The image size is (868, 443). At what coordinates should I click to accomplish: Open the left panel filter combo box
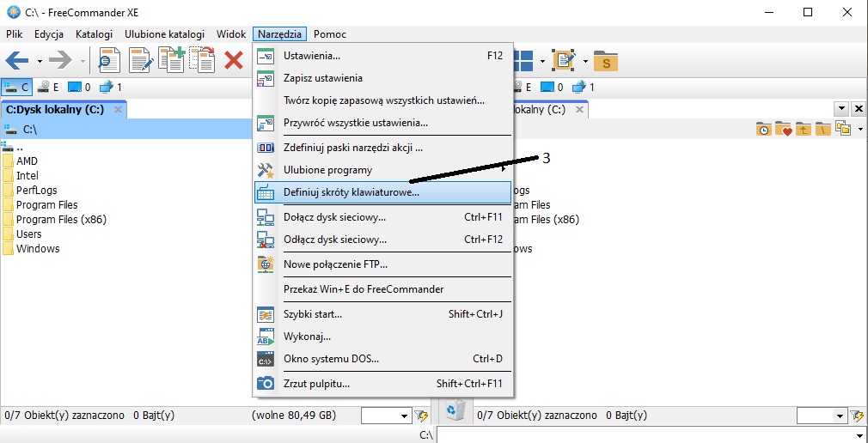click(386, 415)
